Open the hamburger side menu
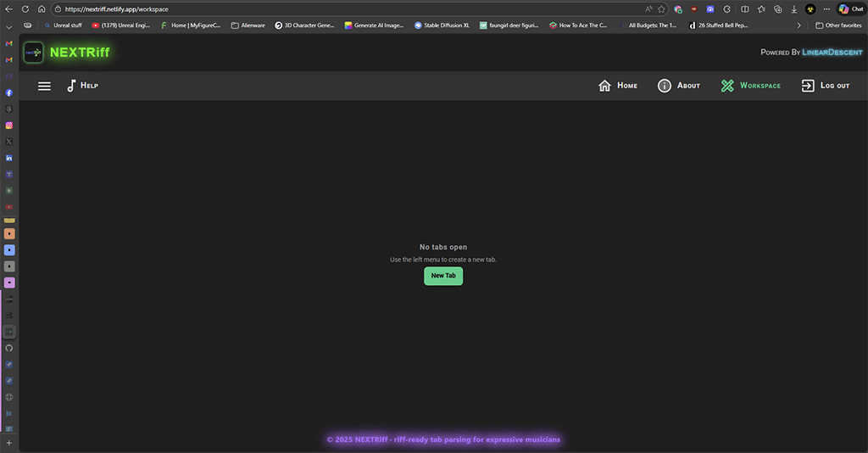868x453 pixels. point(44,86)
